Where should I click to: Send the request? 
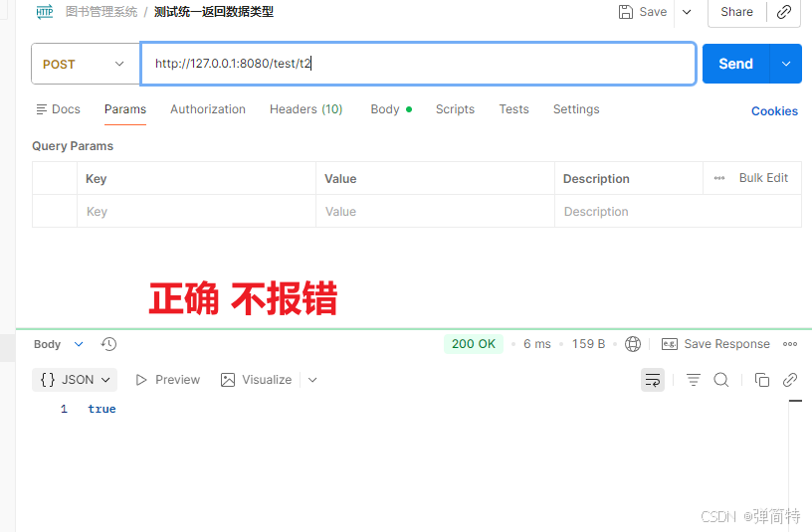[x=736, y=64]
